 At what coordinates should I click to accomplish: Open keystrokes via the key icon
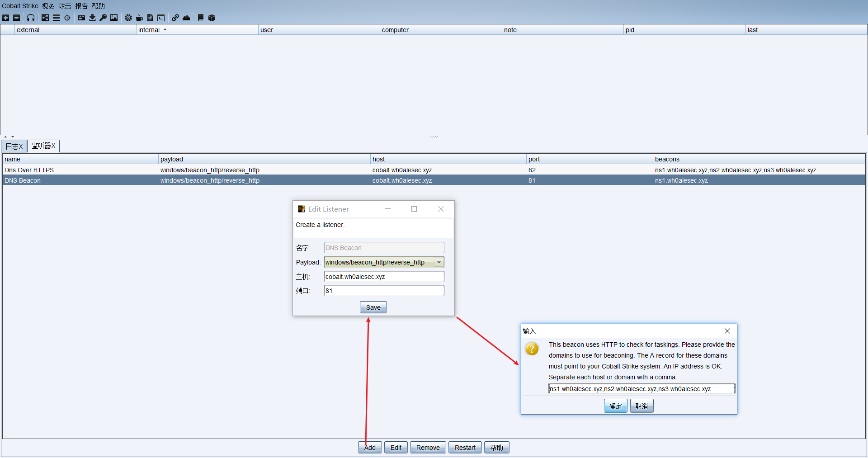103,18
